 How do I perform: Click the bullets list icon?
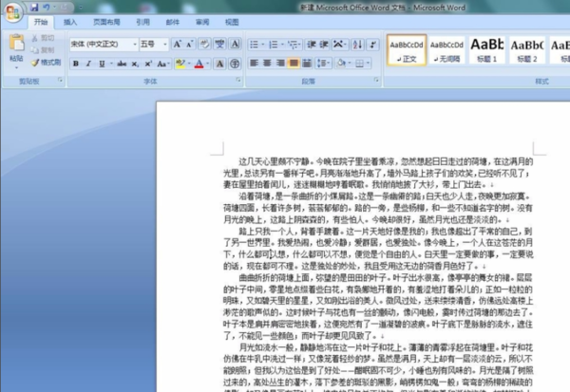pyautogui.click(x=254, y=45)
